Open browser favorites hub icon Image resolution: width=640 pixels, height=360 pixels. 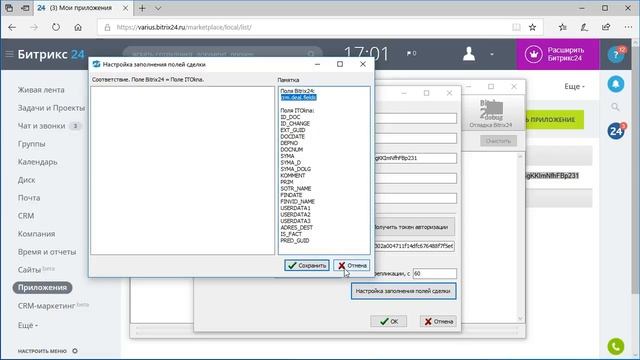(x=563, y=27)
